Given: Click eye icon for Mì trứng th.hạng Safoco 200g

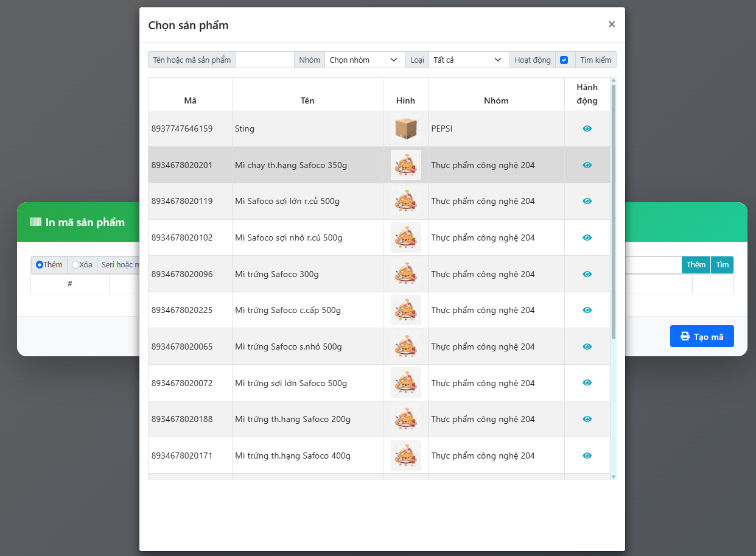Looking at the screenshot, I should tap(587, 419).
